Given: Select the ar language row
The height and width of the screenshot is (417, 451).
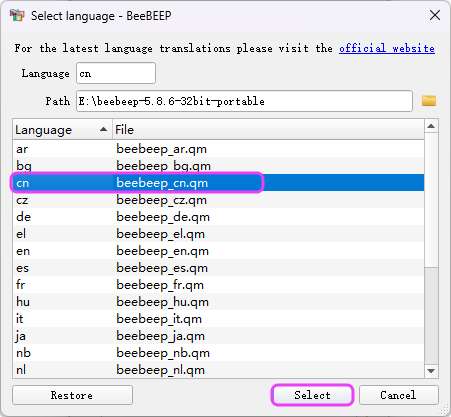Looking at the screenshot, I should [219, 149].
